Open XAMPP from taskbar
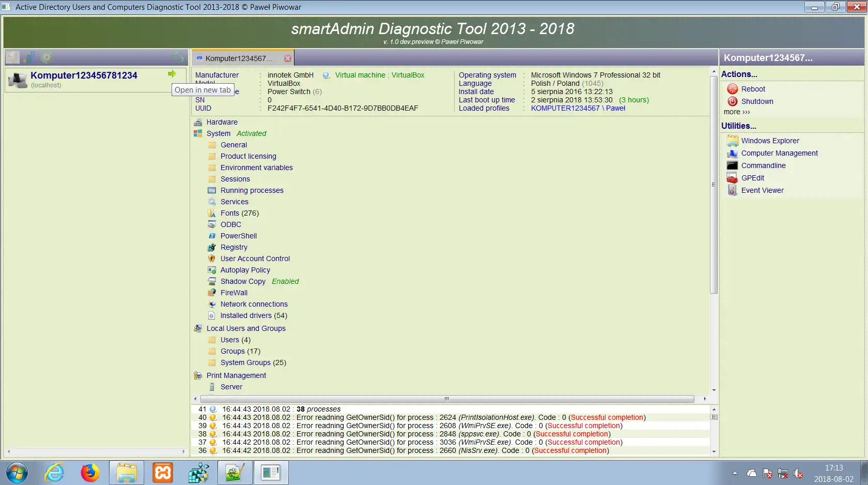The image size is (868, 485). click(163, 473)
